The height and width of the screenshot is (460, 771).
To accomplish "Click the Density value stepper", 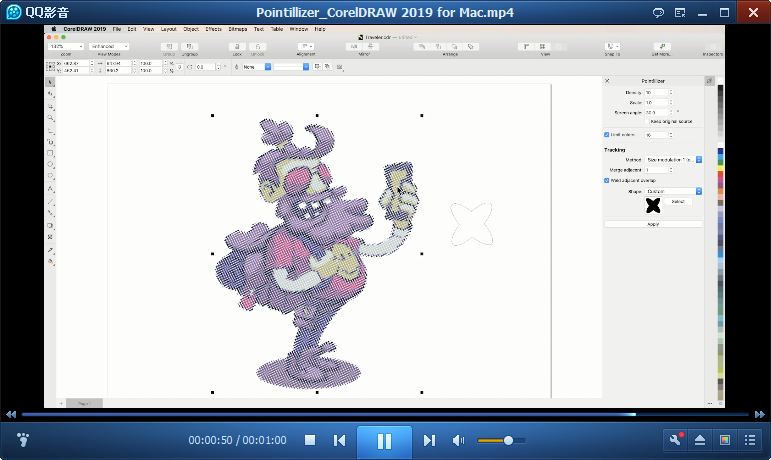I will pyautogui.click(x=671, y=92).
